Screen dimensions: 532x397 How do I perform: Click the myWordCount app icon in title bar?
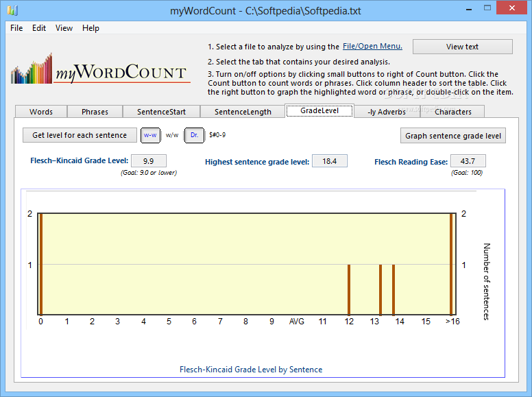[x=12, y=10]
